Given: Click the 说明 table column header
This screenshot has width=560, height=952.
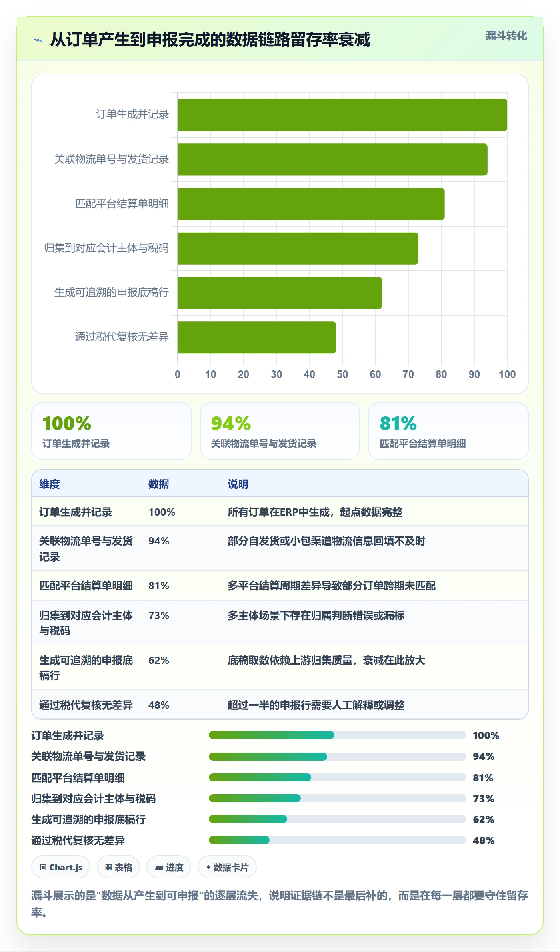Looking at the screenshot, I should pyautogui.click(x=238, y=484).
